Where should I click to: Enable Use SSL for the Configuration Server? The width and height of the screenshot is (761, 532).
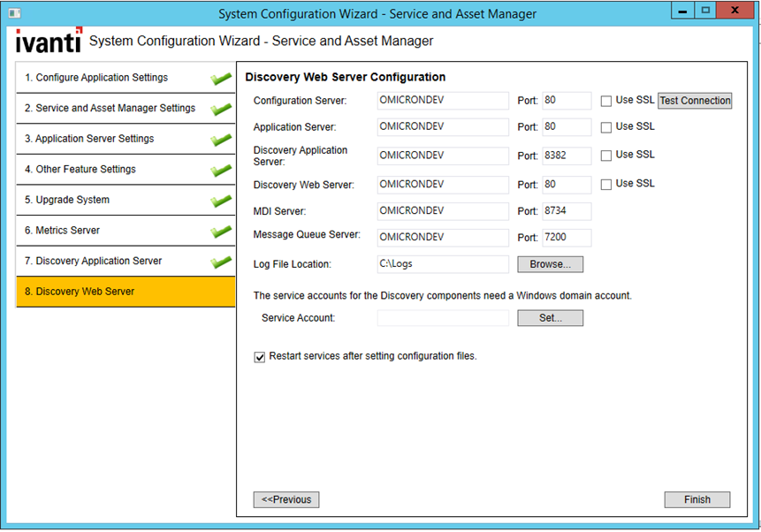click(x=606, y=101)
